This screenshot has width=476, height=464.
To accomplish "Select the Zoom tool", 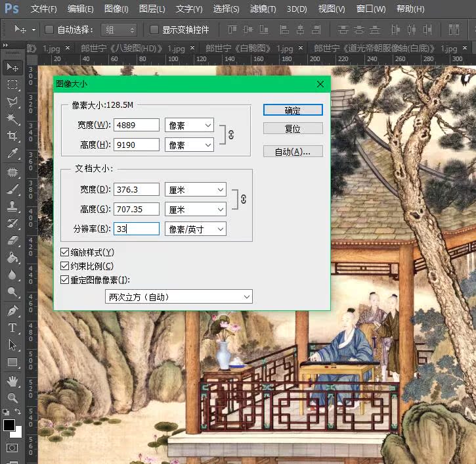I will pyautogui.click(x=12, y=398).
